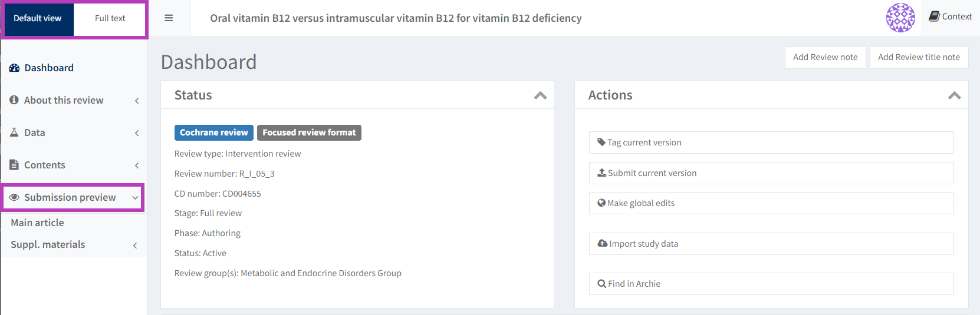Expand the Data section chevron
This screenshot has height=315, width=980.
pos(137,133)
